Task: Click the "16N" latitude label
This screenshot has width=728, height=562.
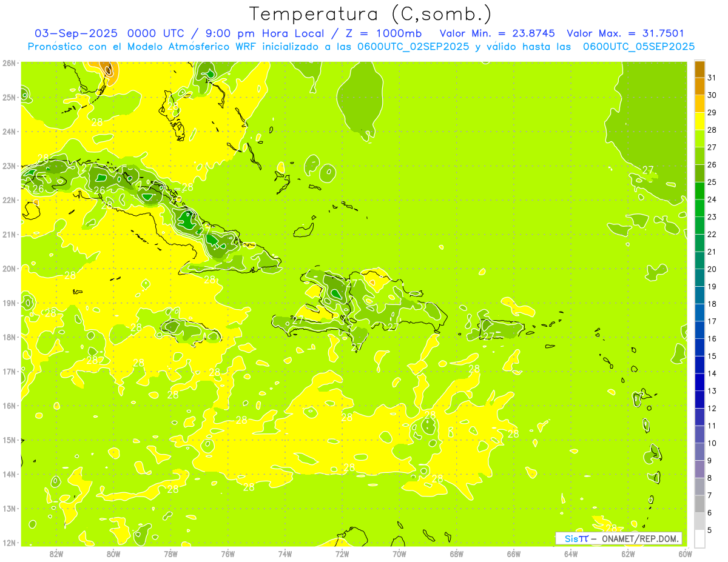Action: (x=9, y=406)
